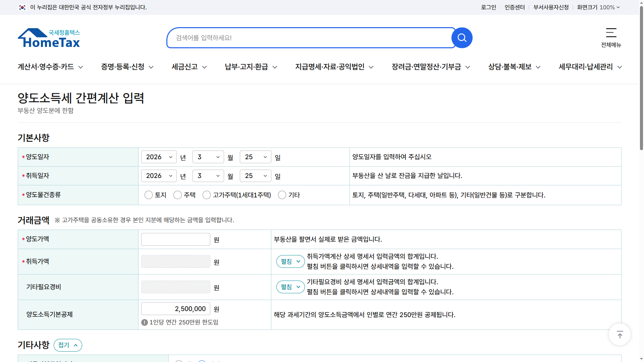Click the scroll-to-top arrow button
644x362 pixels.
pos(620,334)
